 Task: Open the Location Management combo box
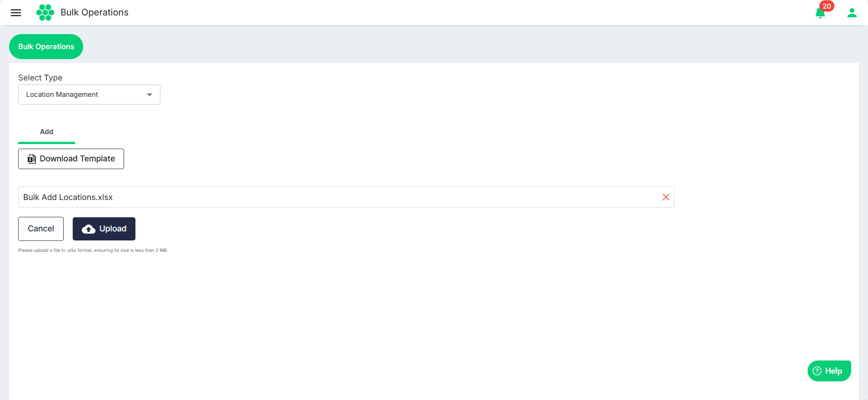tap(89, 95)
